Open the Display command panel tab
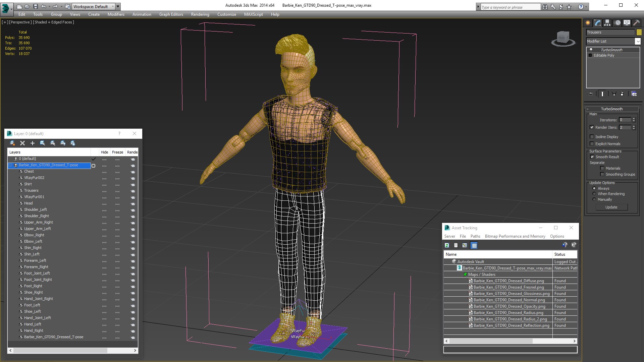 tap(627, 23)
